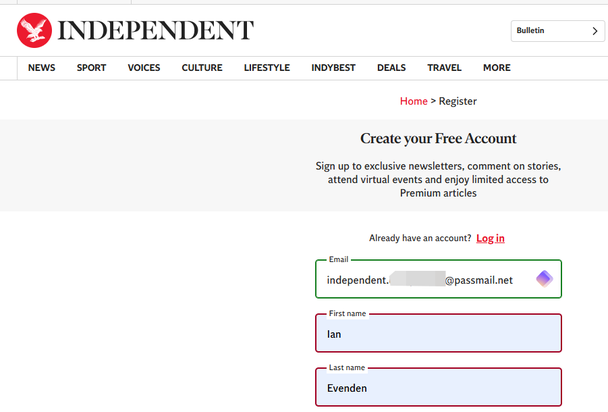Open the LIFESTYLE section

pyautogui.click(x=267, y=68)
